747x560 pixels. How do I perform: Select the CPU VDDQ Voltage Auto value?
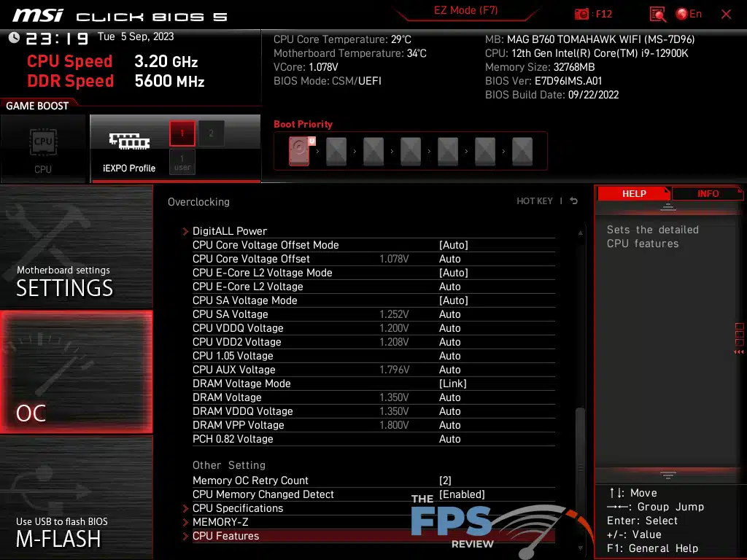[449, 327]
